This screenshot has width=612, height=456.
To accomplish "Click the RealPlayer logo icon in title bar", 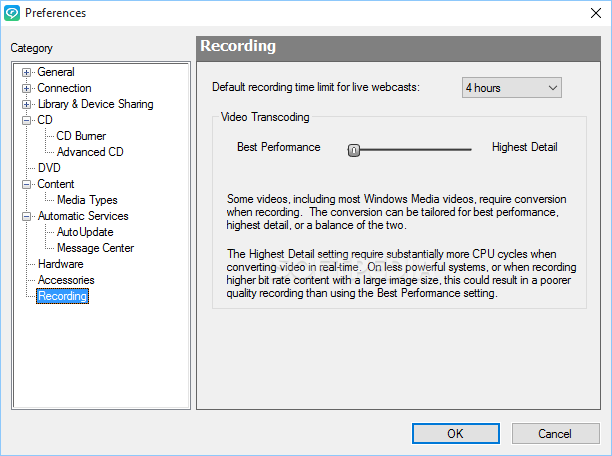I will (12, 13).
